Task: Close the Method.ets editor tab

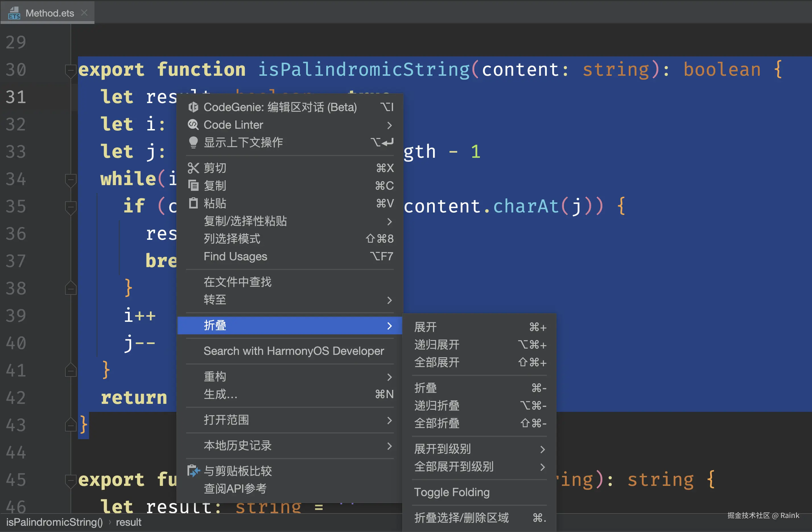Action: (x=84, y=13)
